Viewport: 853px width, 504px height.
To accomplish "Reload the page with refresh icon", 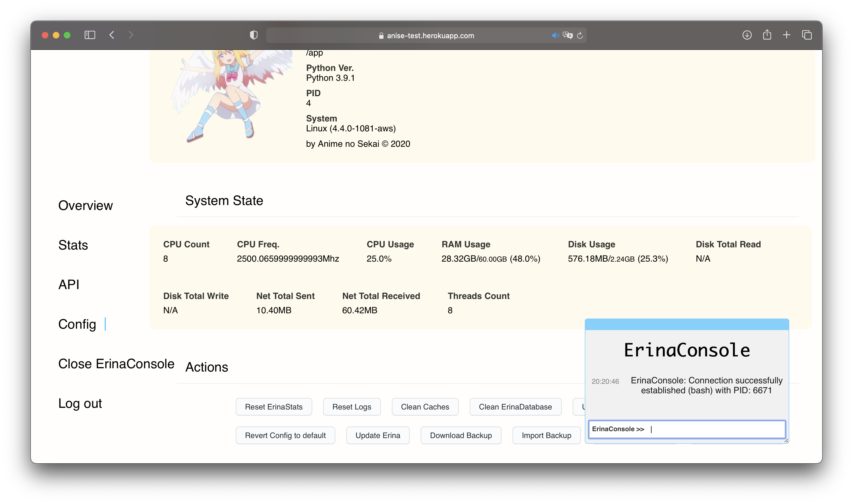I will (x=580, y=35).
